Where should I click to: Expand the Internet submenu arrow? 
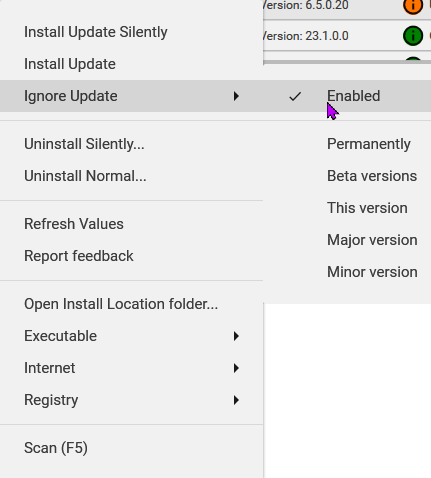click(x=236, y=368)
